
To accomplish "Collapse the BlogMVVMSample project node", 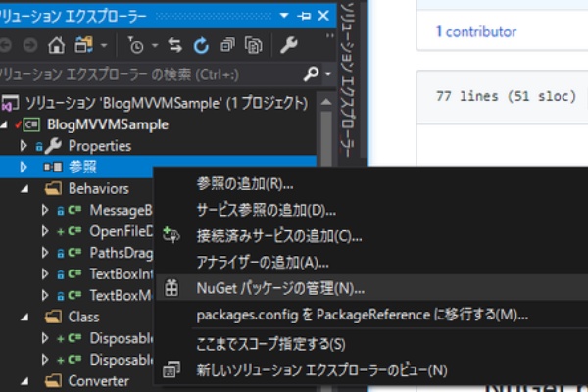I will (4, 124).
